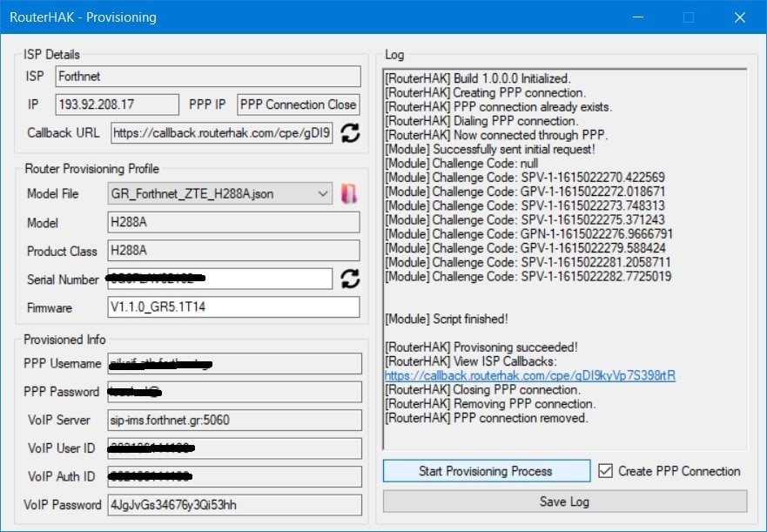The width and height of the screenshot is (767, 532).
Task: Click the Model field H288A
Action: 233,222
